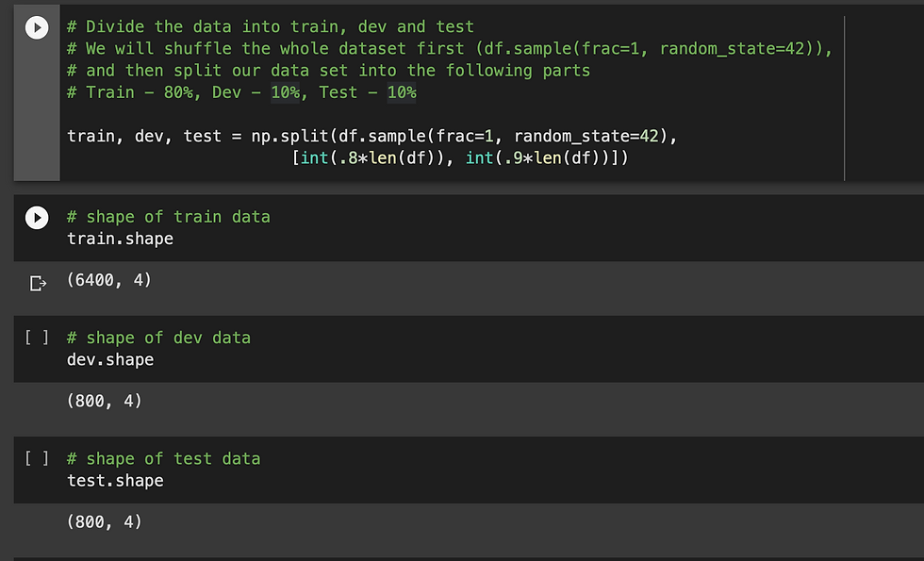The height and width of the screenshot is (561, 924).
Task: Click the "# shape of dev data" comment
Action: pos(158,338)
